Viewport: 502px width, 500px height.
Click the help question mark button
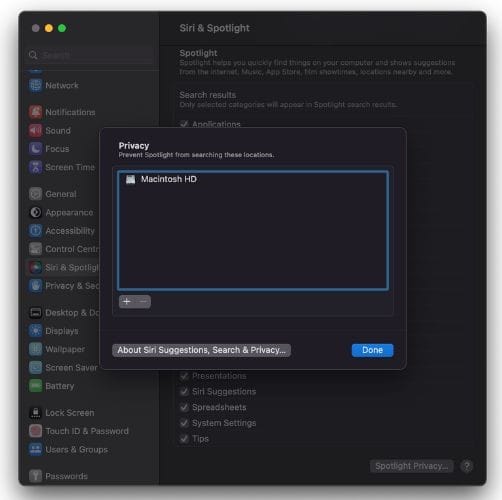467,466
